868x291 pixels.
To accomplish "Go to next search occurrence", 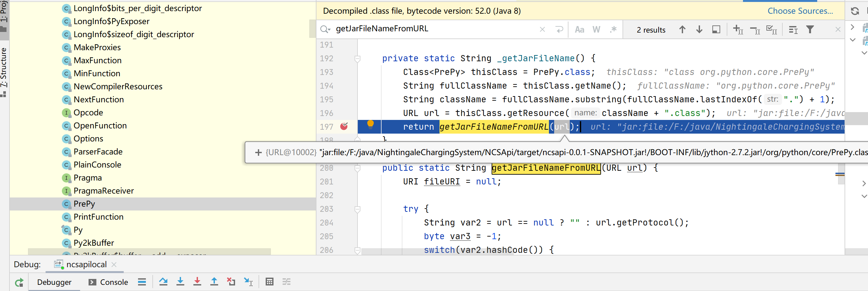I will tap(699, 30).
